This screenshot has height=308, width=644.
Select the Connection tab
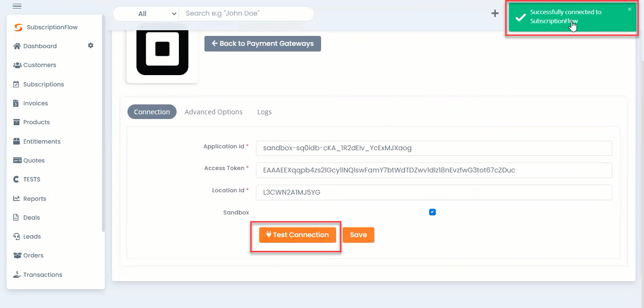152,112
